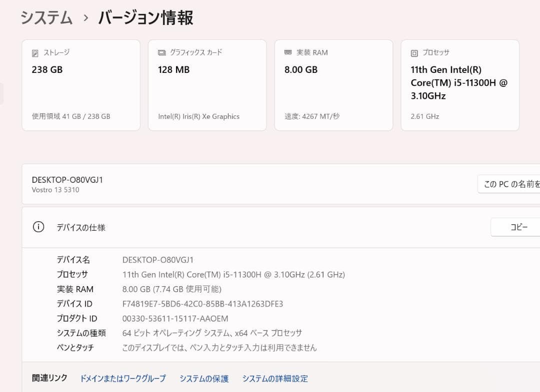Click the グラフィックス カード icon
The image size is (540, 392).
tap(161, 52)
